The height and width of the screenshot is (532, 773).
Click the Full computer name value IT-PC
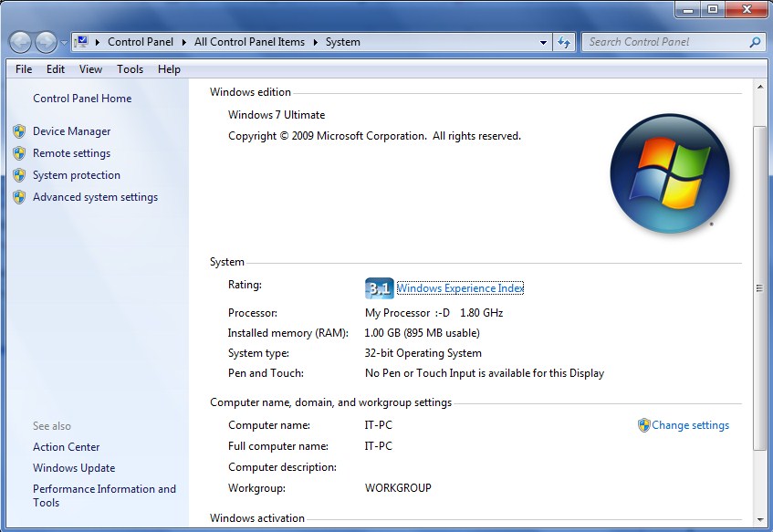tap(378, 446)
